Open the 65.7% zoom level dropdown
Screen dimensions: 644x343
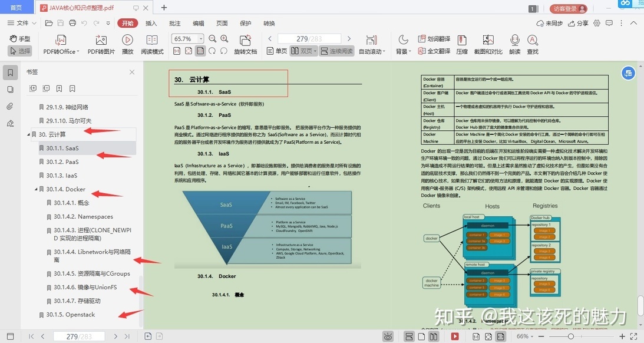pos(201,39)
